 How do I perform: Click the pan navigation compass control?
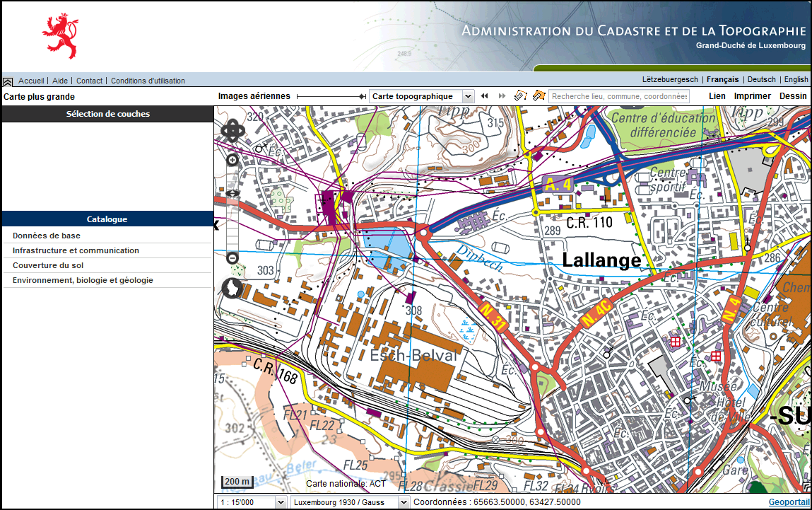(x=233, y=131)
